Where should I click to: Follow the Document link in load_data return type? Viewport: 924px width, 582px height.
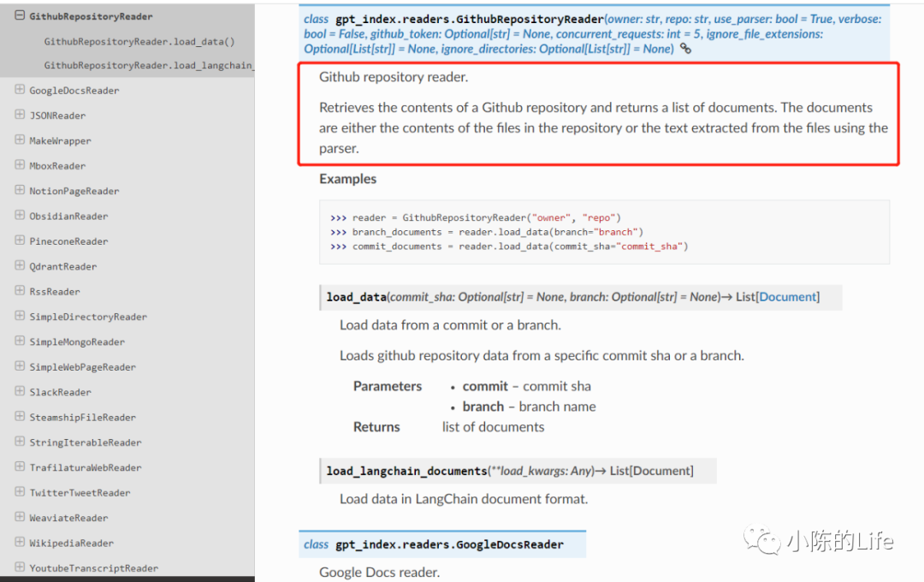click(788, 297)
